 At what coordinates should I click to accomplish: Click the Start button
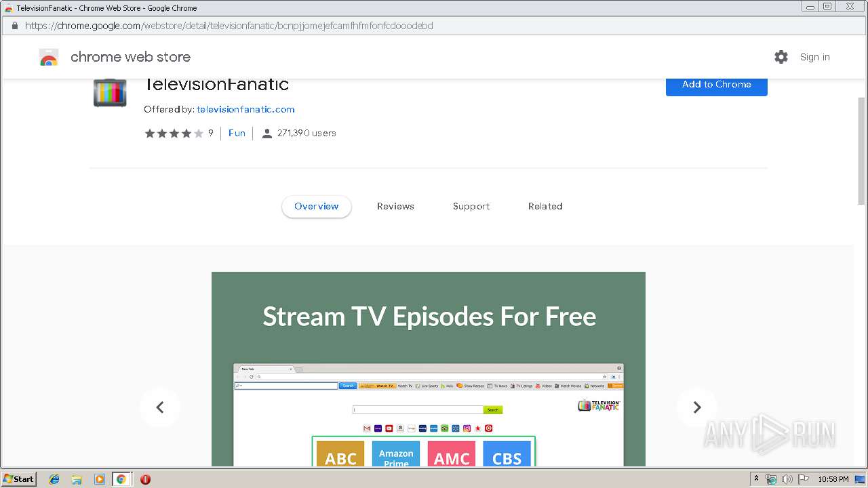[19, 479]
